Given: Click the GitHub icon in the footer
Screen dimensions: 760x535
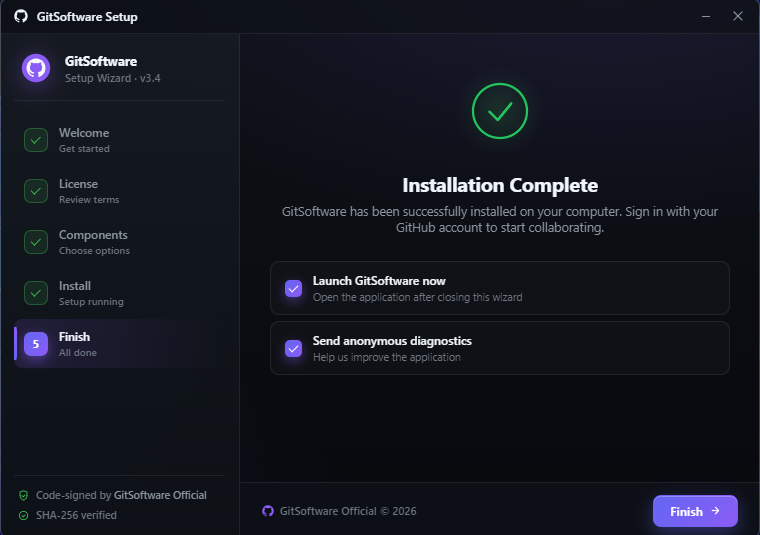Looking at the screenshot, I should [x=268, y=511].
